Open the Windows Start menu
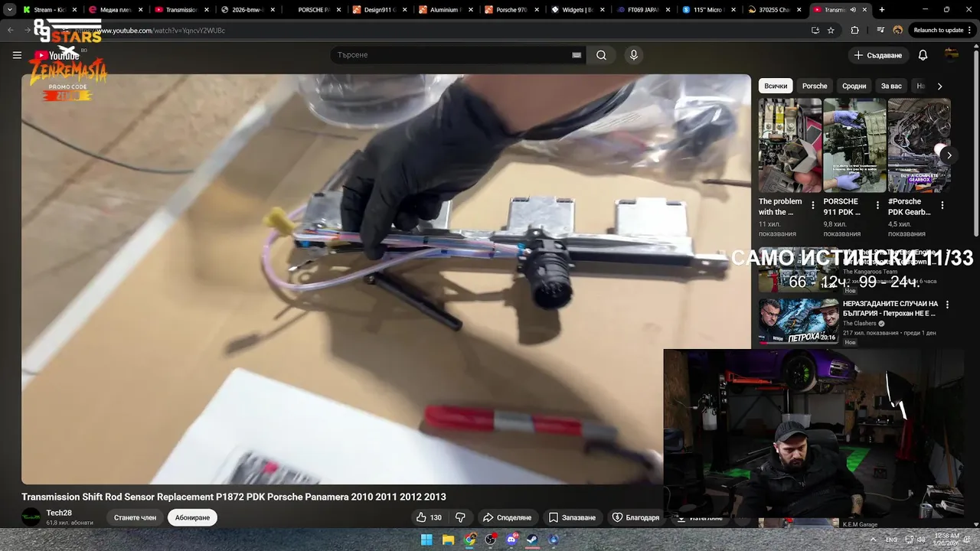980x551 pixels. 426,540
